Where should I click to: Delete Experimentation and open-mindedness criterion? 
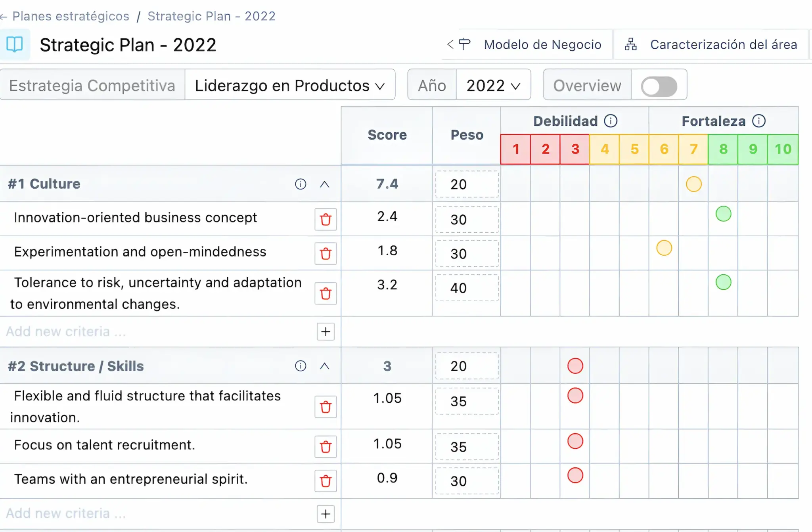click(326, 253)
